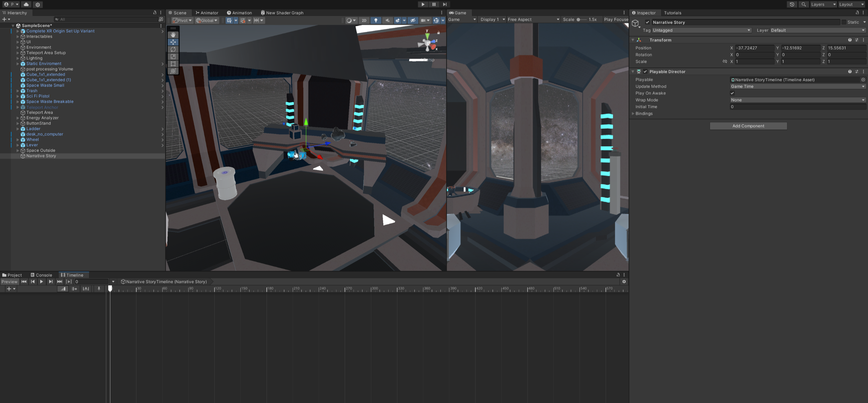Click the Add Component button

(x=748, y=126)
